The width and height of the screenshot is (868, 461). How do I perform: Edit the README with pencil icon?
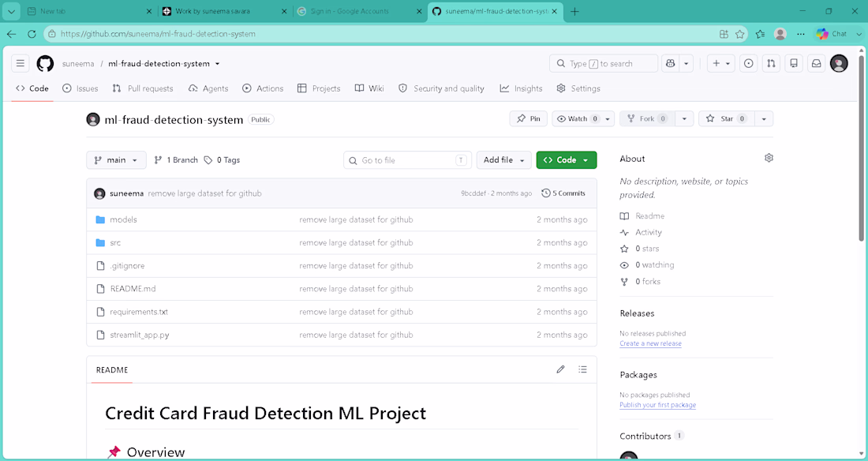pyautogui.click(x=561, y=369)
